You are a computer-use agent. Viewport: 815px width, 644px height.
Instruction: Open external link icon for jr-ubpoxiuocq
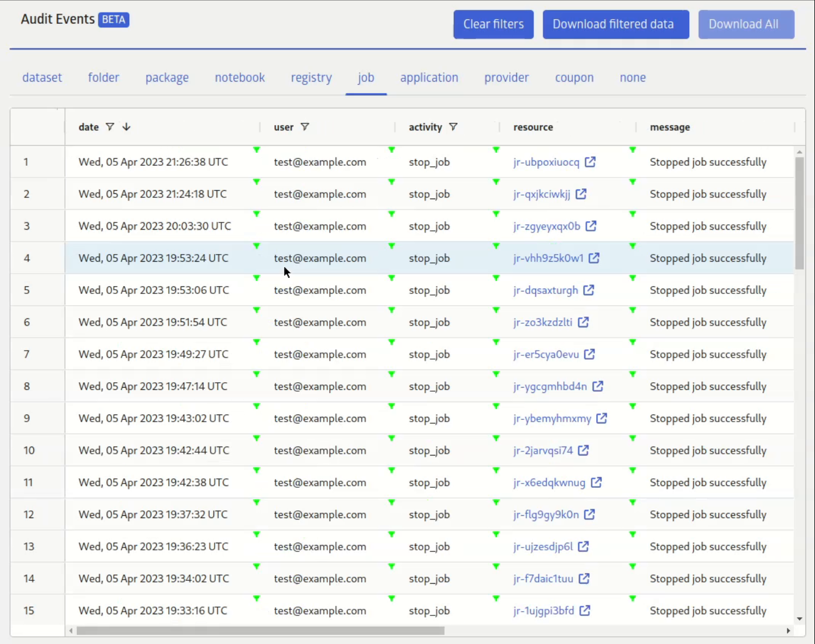coord(590,162)
